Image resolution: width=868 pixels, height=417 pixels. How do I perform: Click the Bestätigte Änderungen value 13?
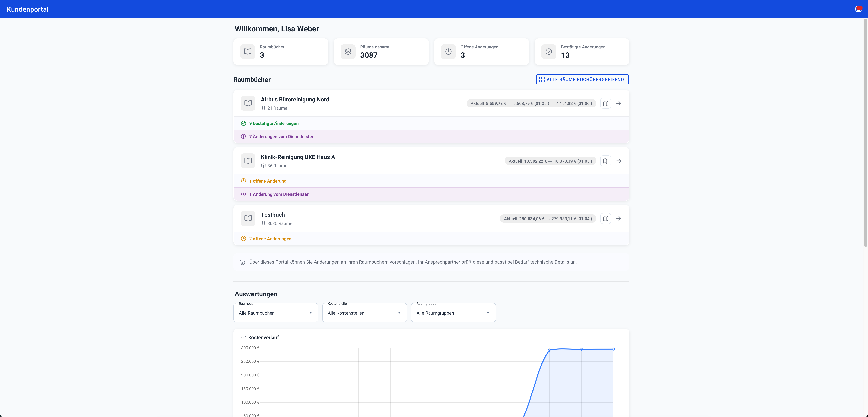[565, 55]
